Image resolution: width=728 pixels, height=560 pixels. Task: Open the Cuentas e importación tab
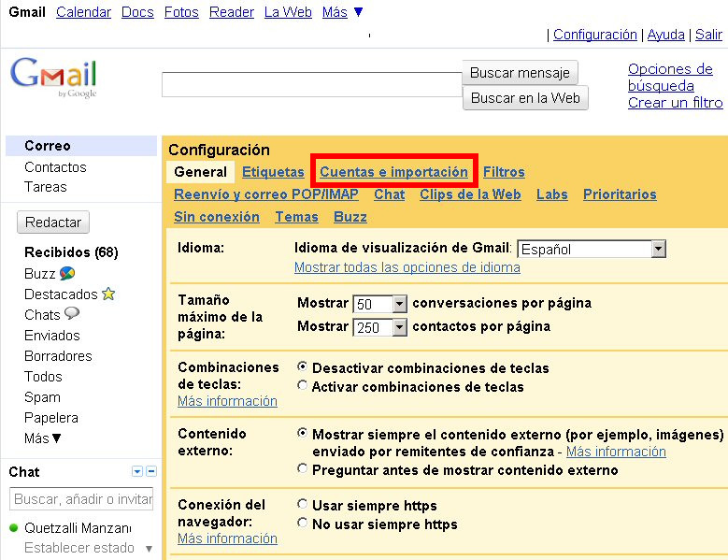pos(393,172)
